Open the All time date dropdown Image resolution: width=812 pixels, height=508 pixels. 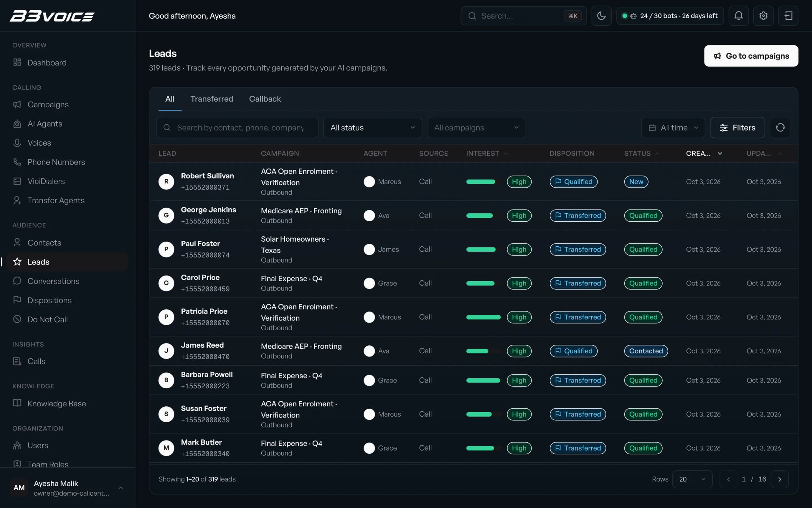tap(673, 127)
